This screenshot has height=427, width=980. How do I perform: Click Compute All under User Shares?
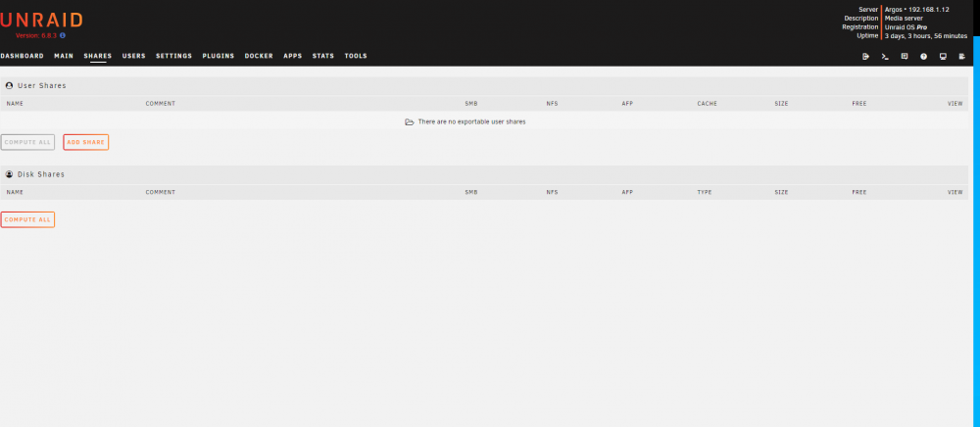27,142
